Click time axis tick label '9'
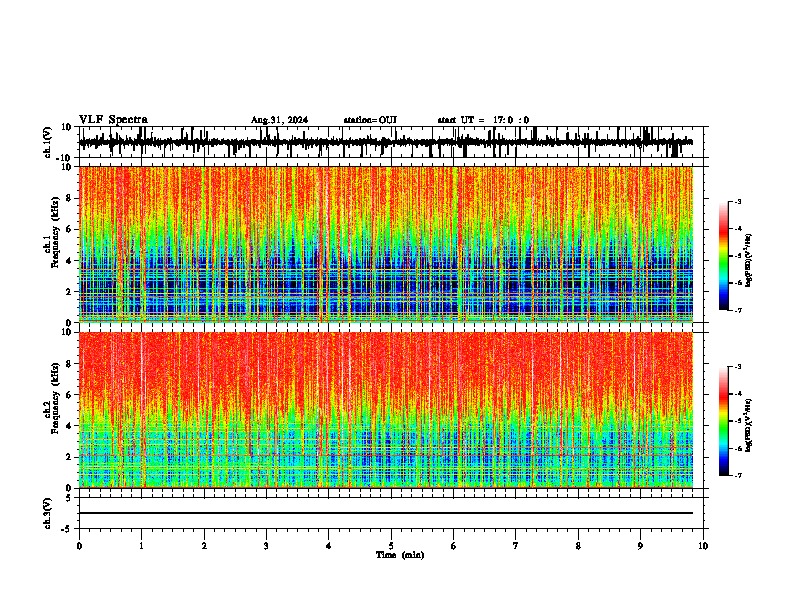 tap(640, 546)
